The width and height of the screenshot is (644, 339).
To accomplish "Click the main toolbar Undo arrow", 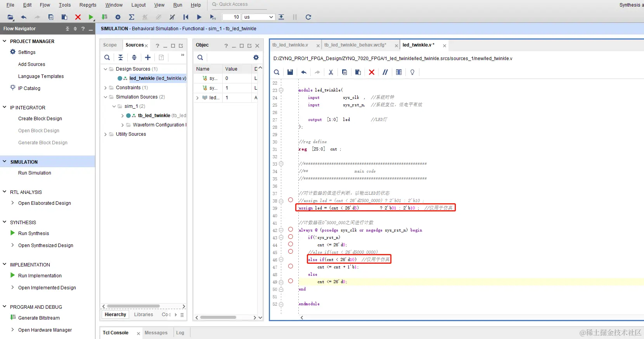I will point(24,17).
